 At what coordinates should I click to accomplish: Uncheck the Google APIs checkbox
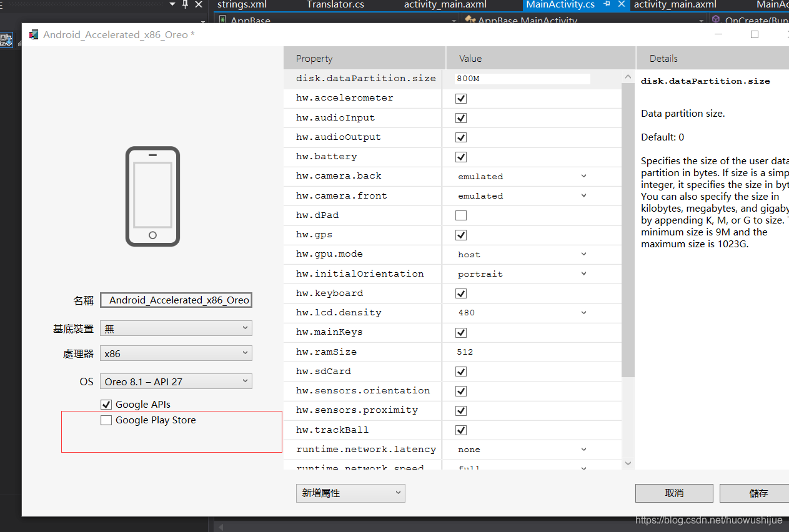(106, 405)
